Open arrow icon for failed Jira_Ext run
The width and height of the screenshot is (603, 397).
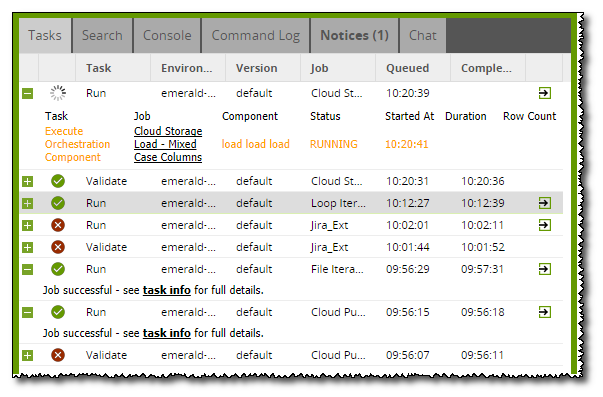coord(545,225)
